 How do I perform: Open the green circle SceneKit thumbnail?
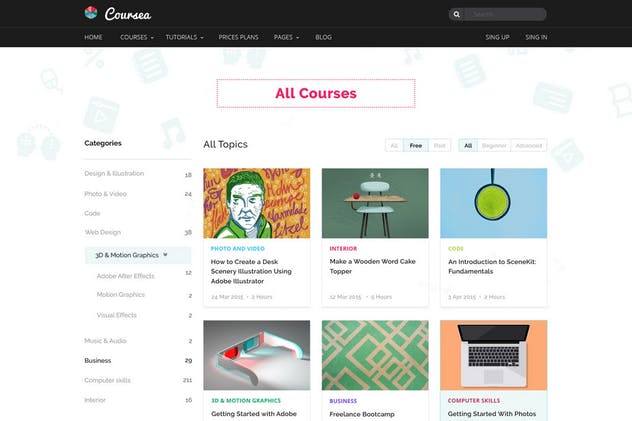point(493,203)
